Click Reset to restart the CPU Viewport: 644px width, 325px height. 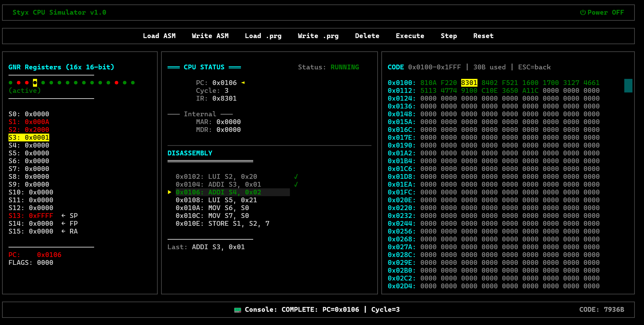pos(483,36)
